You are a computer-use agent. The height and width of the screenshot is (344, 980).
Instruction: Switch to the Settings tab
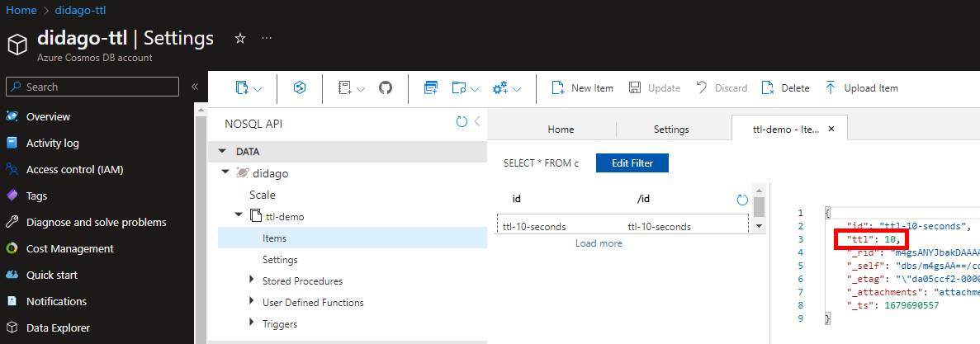670,130
